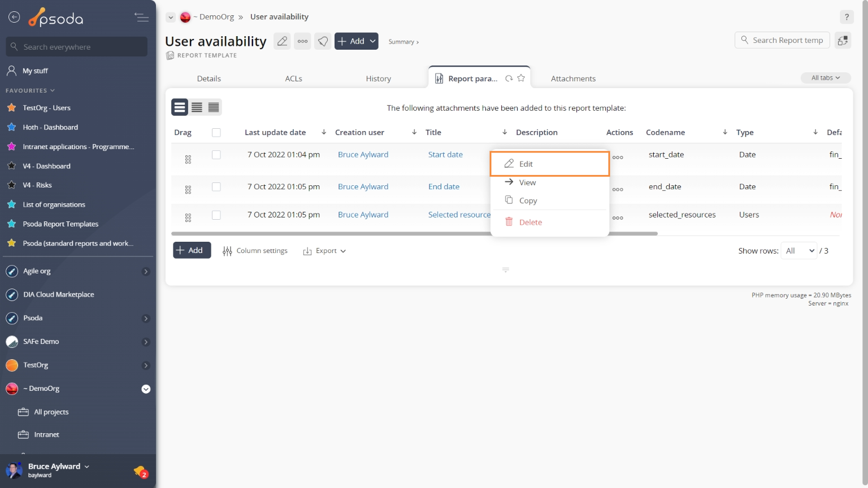Collapse the sidebar using the hamburger menu icon
Viewport: 868px width, 488px height.
coord(141,18)
